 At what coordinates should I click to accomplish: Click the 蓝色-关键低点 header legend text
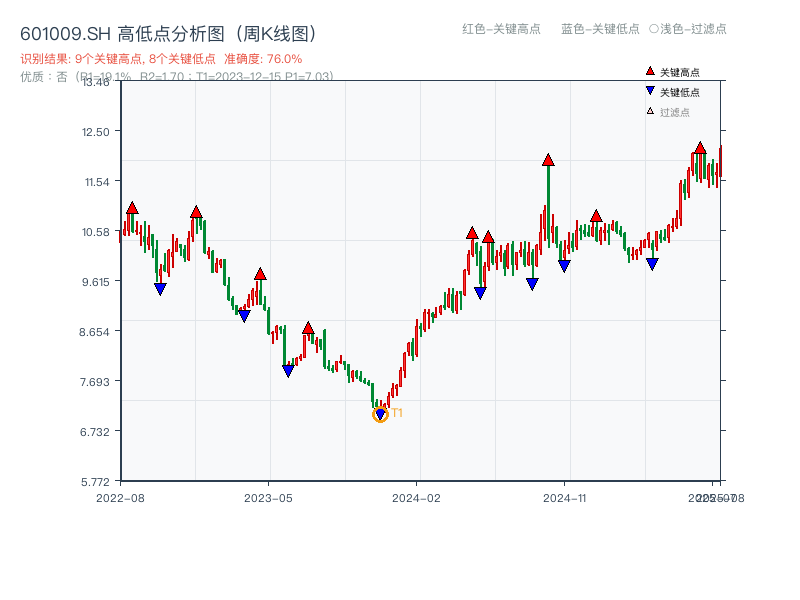click(x=600, y=29)
